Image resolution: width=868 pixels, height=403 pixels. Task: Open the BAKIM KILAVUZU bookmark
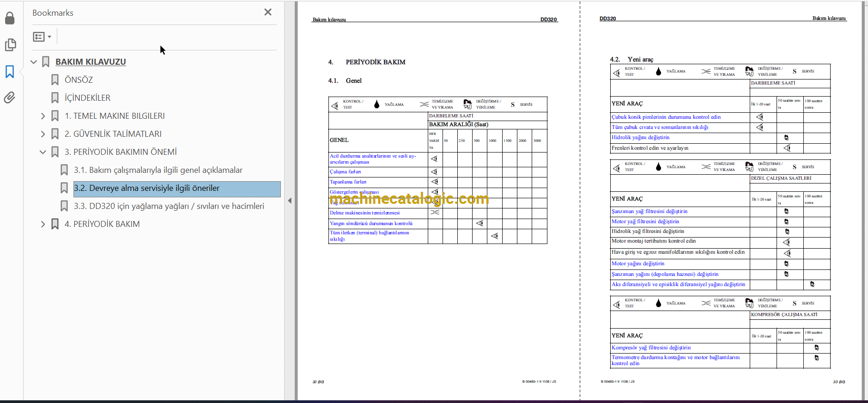[x=91, y=62]
